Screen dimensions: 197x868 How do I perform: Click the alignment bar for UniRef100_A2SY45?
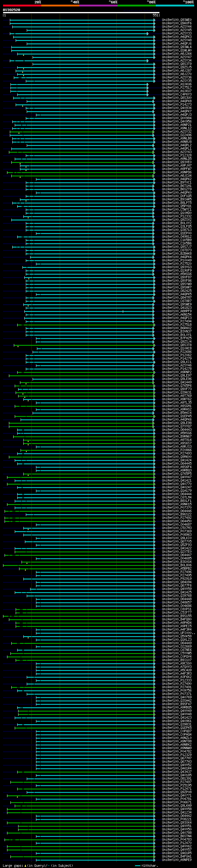click(91, 30)
